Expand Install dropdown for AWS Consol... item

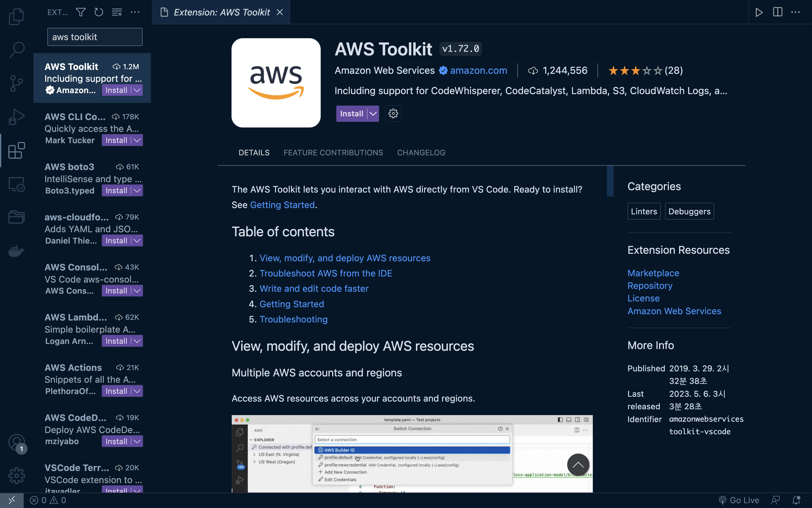coord(137,291)
